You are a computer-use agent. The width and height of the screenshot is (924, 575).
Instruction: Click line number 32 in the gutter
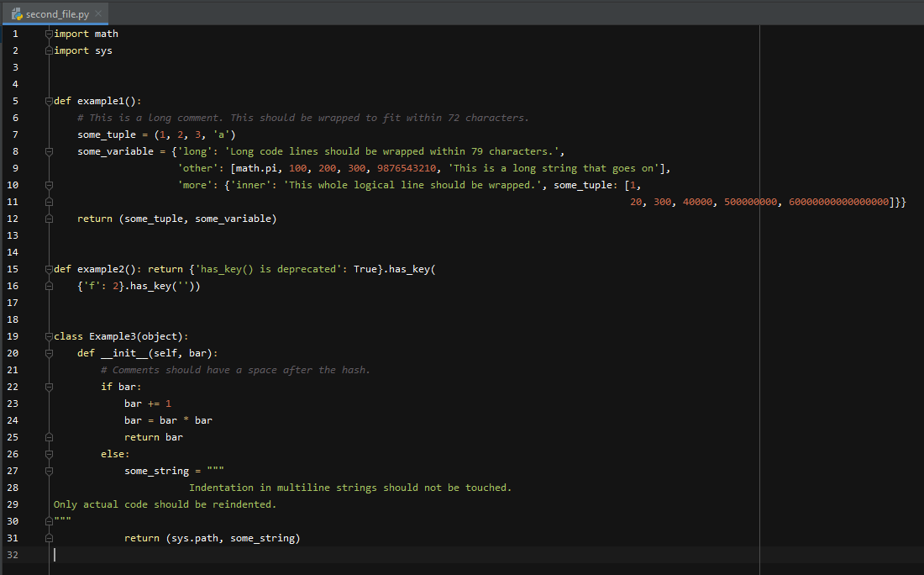coord(13,555)
